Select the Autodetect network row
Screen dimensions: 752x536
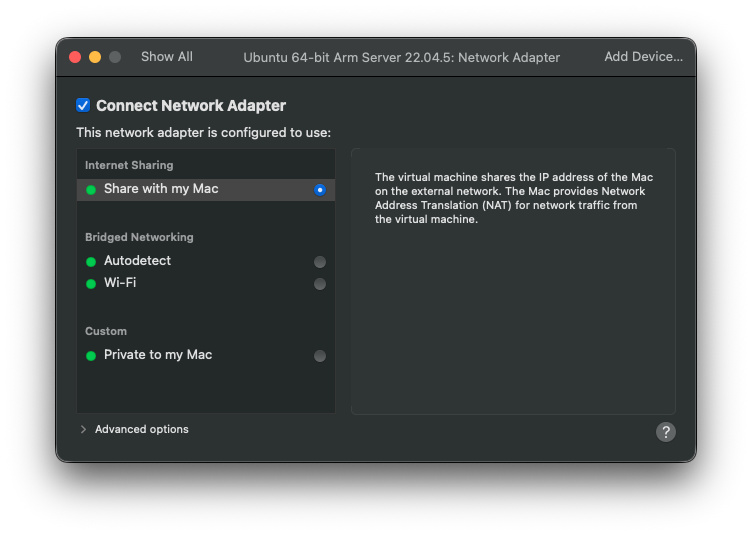[x=206, y=261]
